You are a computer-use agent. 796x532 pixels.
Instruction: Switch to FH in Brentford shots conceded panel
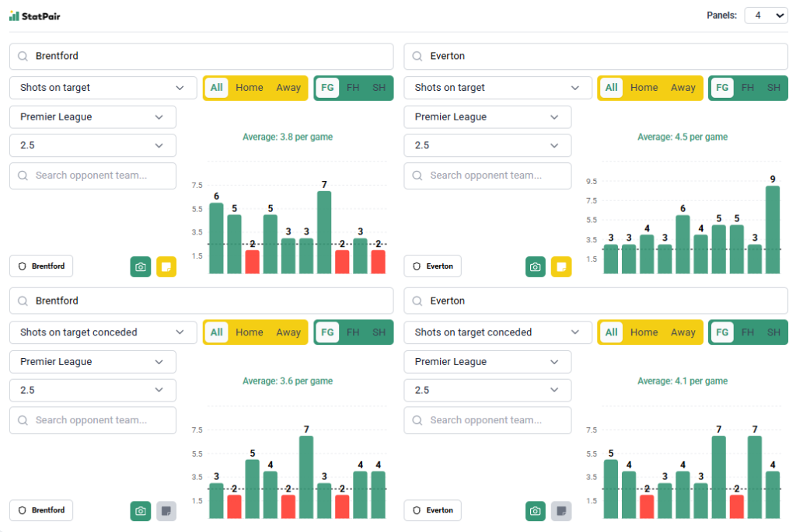point(353,332)
